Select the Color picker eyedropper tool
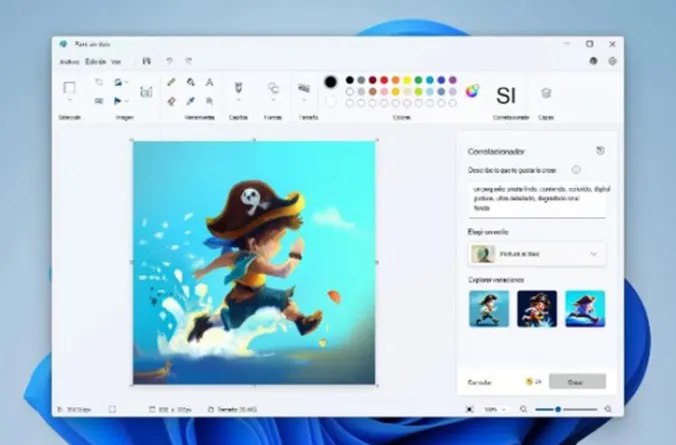The image size is (676, 445). click(x=191, y=101)
